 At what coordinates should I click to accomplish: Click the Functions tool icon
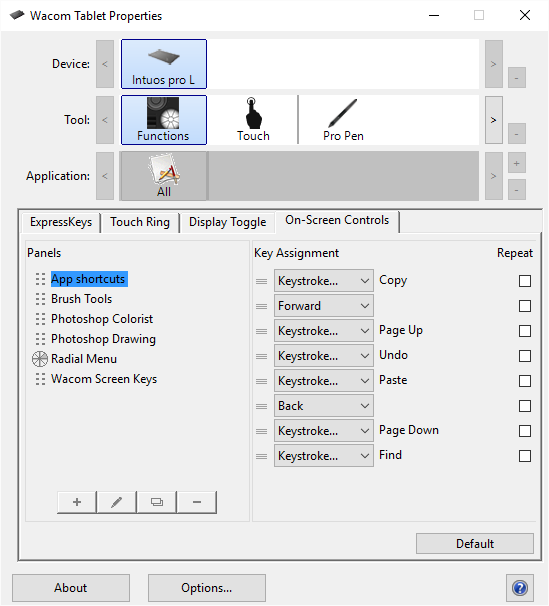coord(164,120)
